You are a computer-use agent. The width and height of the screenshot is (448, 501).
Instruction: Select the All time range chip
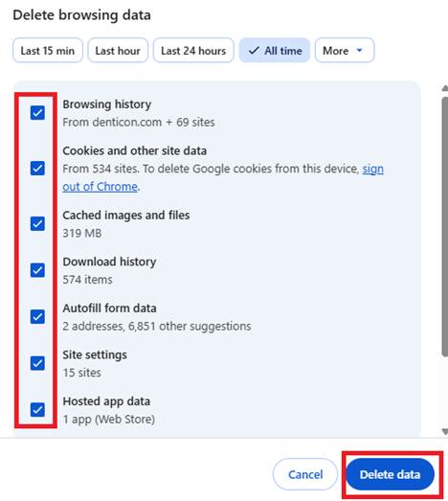275,51
